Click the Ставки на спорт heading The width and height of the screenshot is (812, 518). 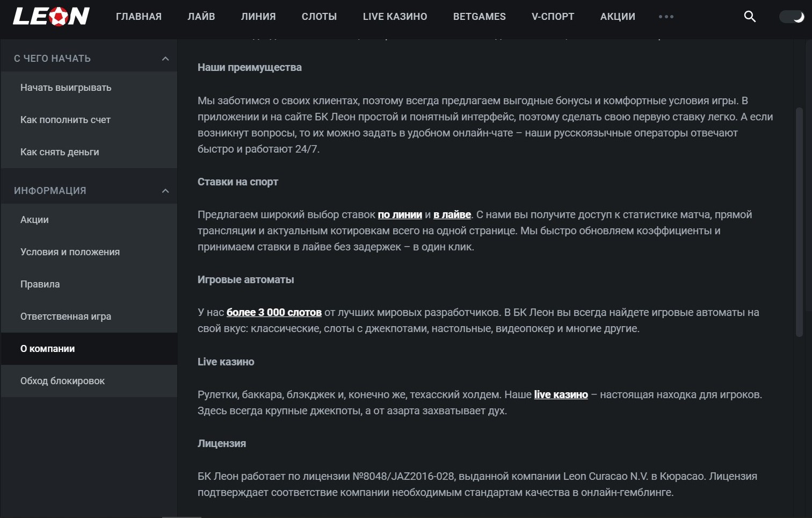[x=238, y=182]
